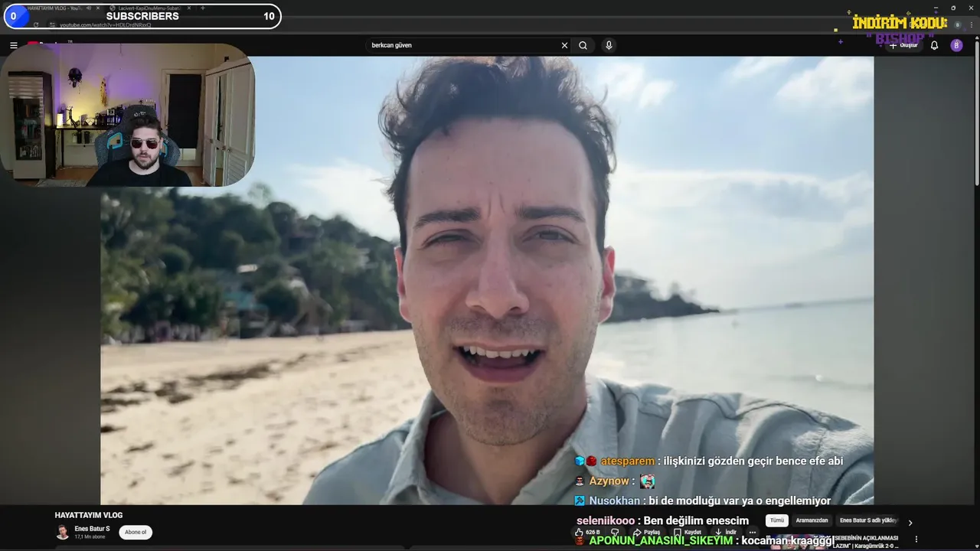The width and height of the screenshot is (980, 551).
Task: Open the SEBEBİNİN AÇIKLANMASI LAZIM recommended video
Action: [867, 542]
